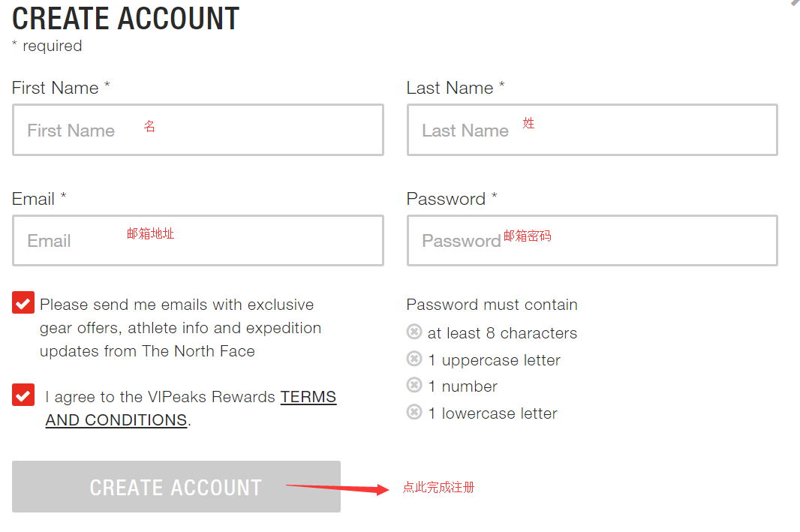Click the X icon beside '1 number'

click(x=414, y=385)
